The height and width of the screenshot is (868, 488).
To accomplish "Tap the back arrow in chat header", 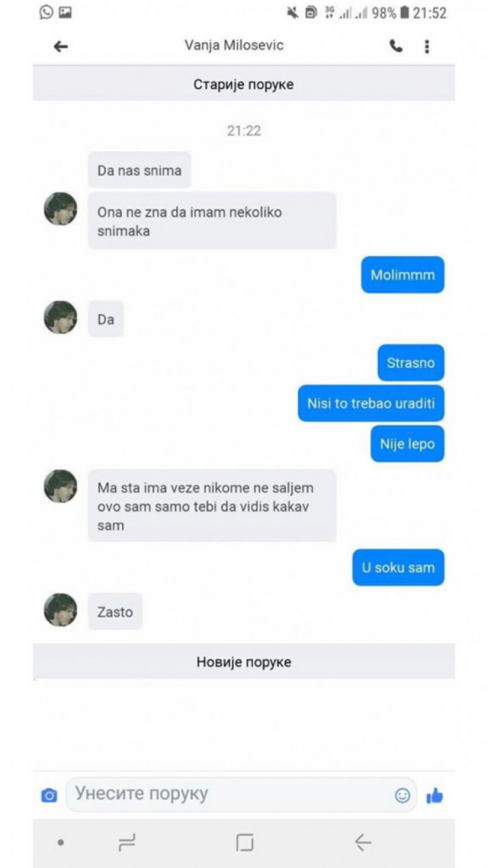I will pyautogui.click(x=61, y=47).
